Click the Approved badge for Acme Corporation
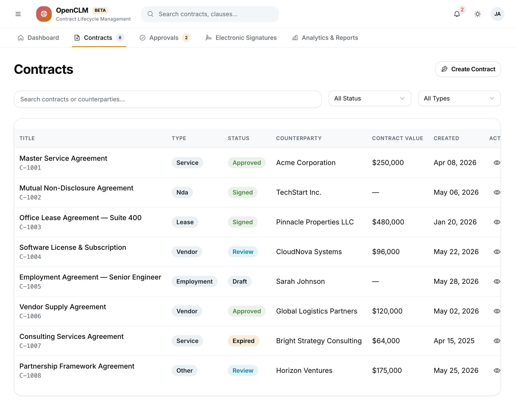519x420 pixels. point(247,163)
